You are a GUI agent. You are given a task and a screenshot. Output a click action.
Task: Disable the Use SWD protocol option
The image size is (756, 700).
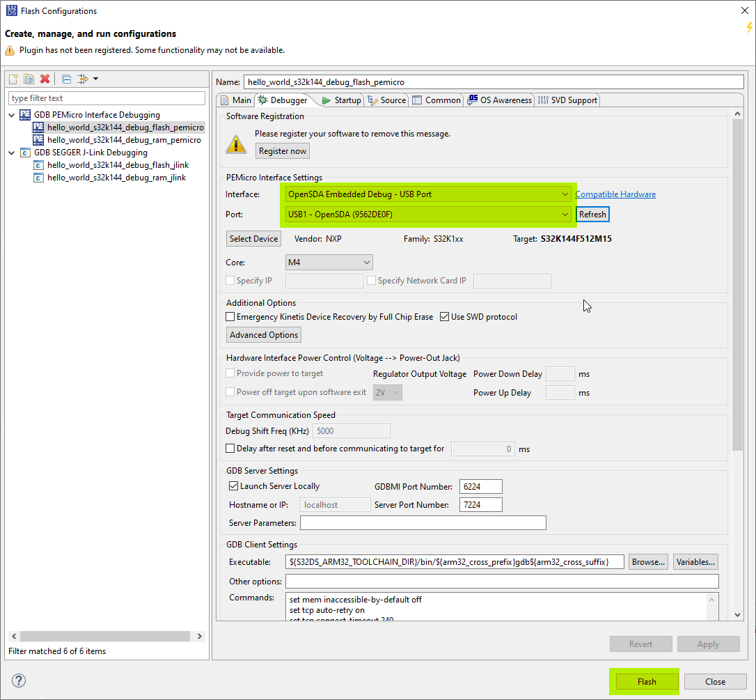pos(444,316)
